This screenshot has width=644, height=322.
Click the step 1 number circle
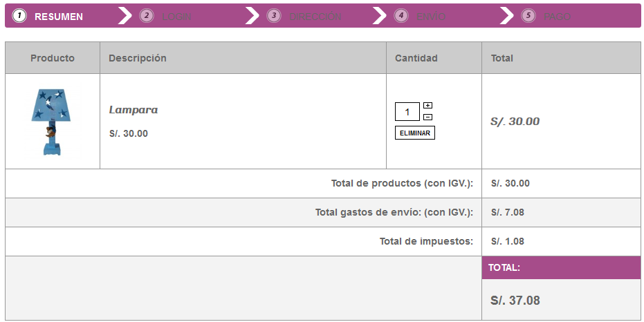[x=19, y=16]
